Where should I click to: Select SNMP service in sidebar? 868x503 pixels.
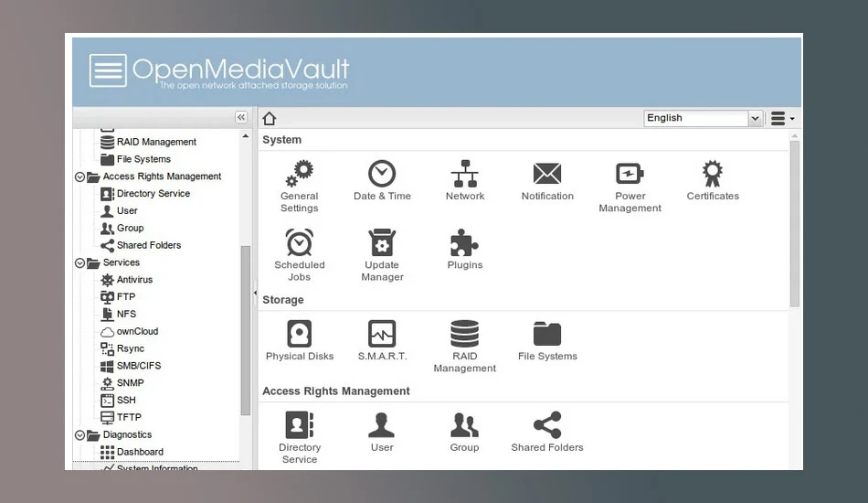122,383
